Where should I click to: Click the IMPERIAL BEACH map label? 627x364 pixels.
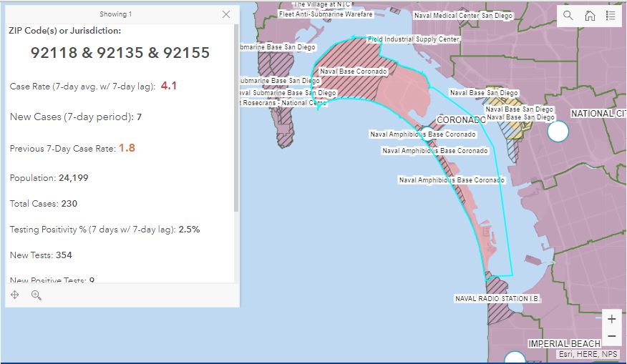tap(564, 343)
